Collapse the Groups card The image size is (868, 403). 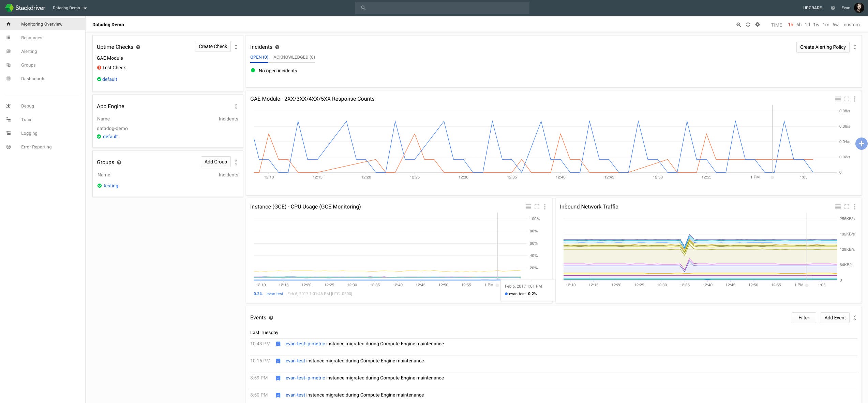tap(236, 162)
